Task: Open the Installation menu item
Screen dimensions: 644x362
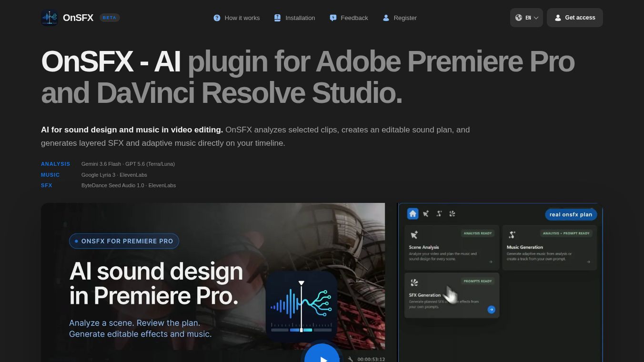Action: point(295,18)
